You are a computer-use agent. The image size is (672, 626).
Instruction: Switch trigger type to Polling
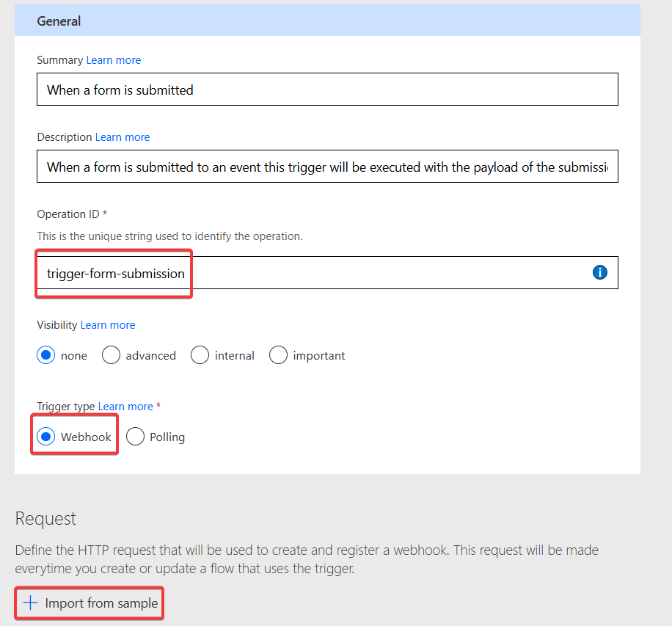pyautogui.click(x=135, y=437)
